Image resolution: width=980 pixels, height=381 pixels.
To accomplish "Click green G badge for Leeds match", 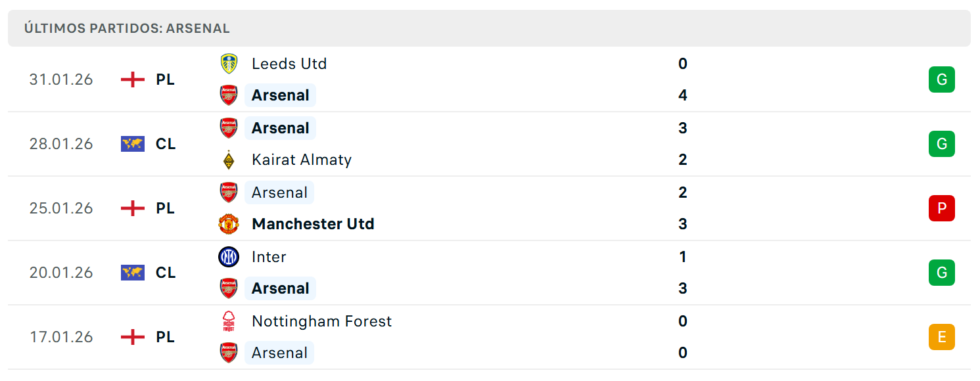I will pos(941,79).
